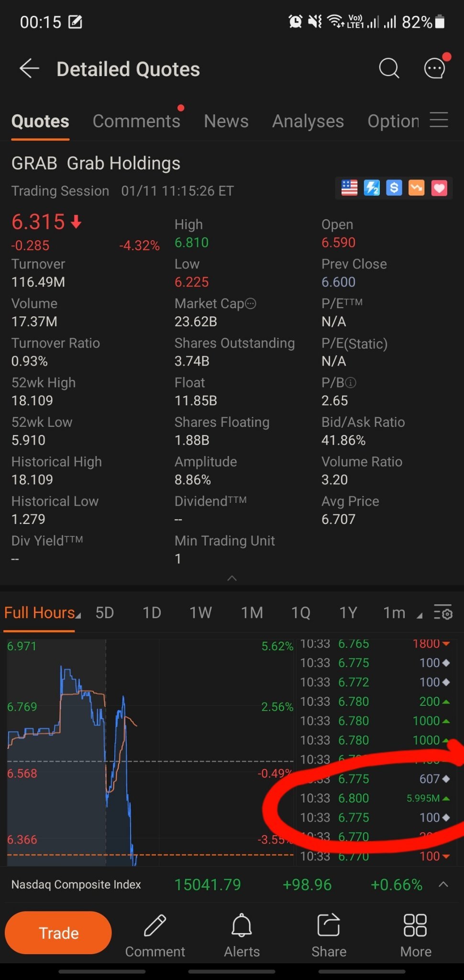The width and height of the screenshot is (464, 980).
Task: Select the 1M chart range
Action: coord(252,613)
